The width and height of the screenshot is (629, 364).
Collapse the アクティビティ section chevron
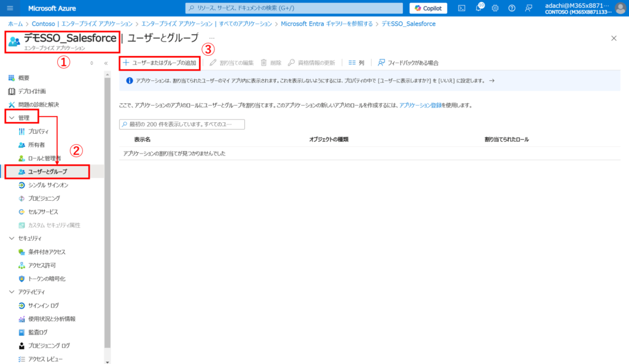12,292
